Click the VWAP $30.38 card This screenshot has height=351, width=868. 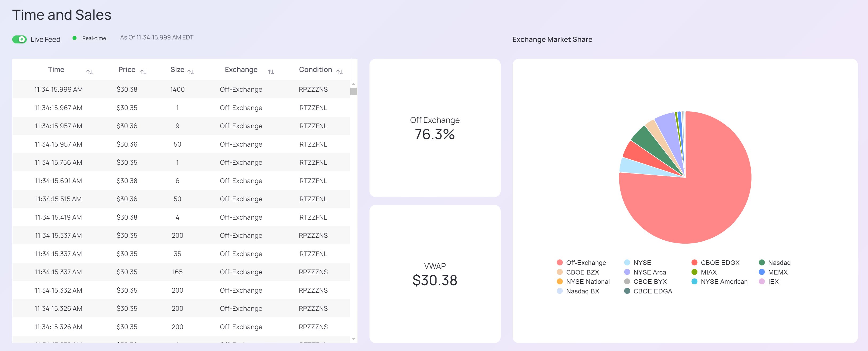point(435,274)
